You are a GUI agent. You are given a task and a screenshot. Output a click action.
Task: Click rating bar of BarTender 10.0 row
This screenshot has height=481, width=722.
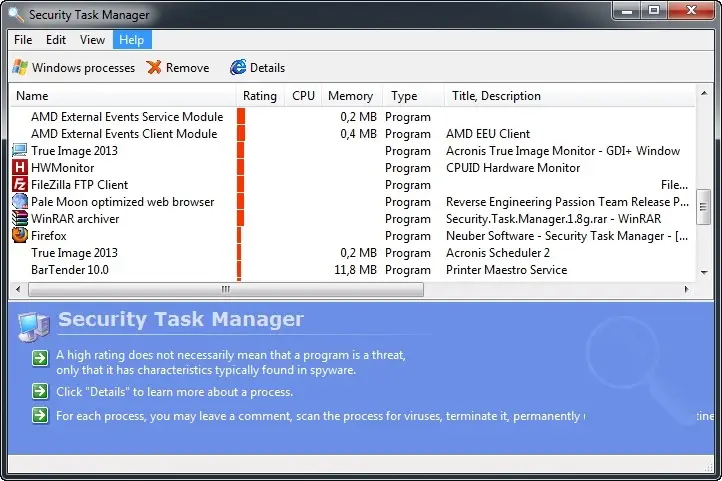coord(239,270)
